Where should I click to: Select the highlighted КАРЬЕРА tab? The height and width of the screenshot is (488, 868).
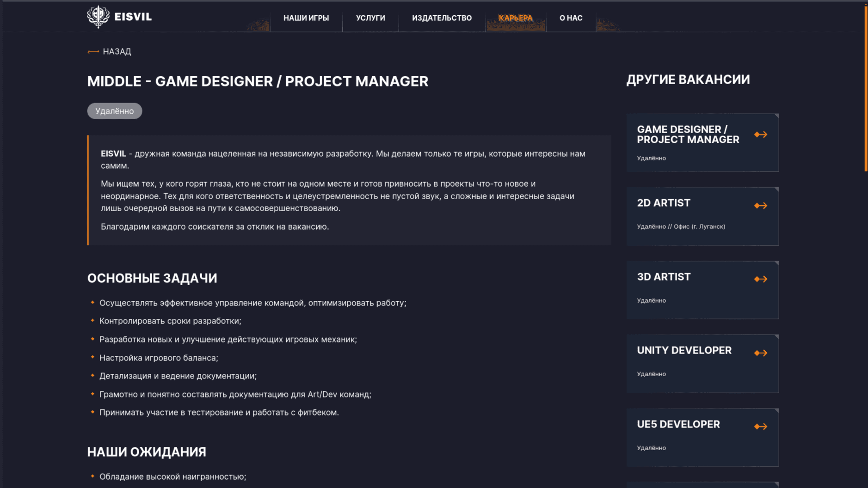tap(516, 18)
